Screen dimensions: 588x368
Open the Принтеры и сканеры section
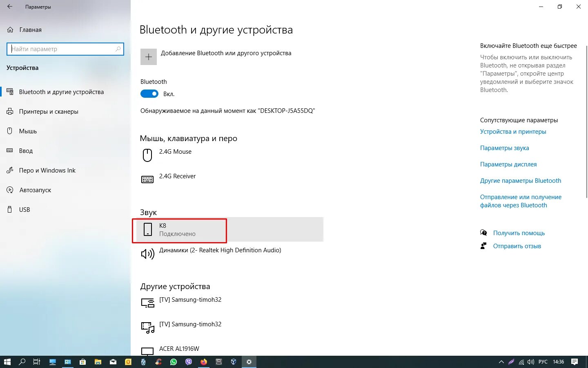tap(52, 111)
